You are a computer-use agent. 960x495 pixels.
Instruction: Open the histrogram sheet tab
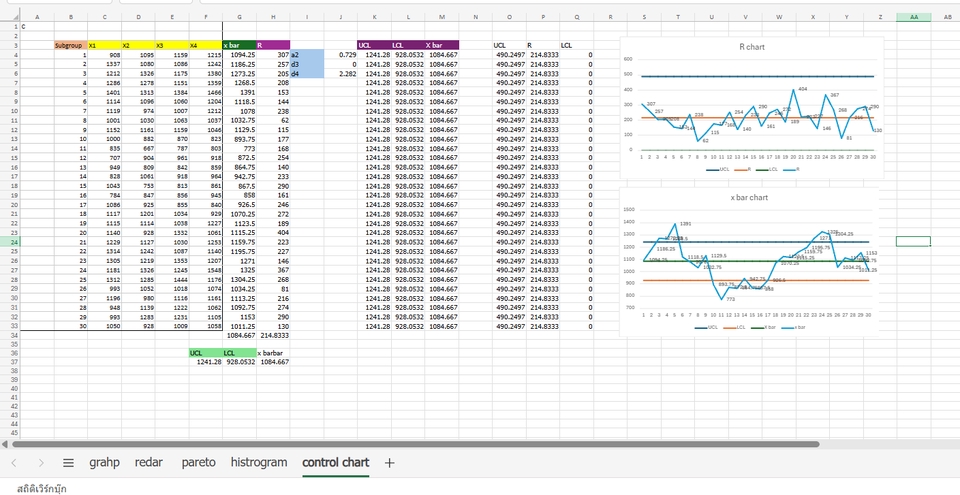pyautogui.click(x=259, y=463)
